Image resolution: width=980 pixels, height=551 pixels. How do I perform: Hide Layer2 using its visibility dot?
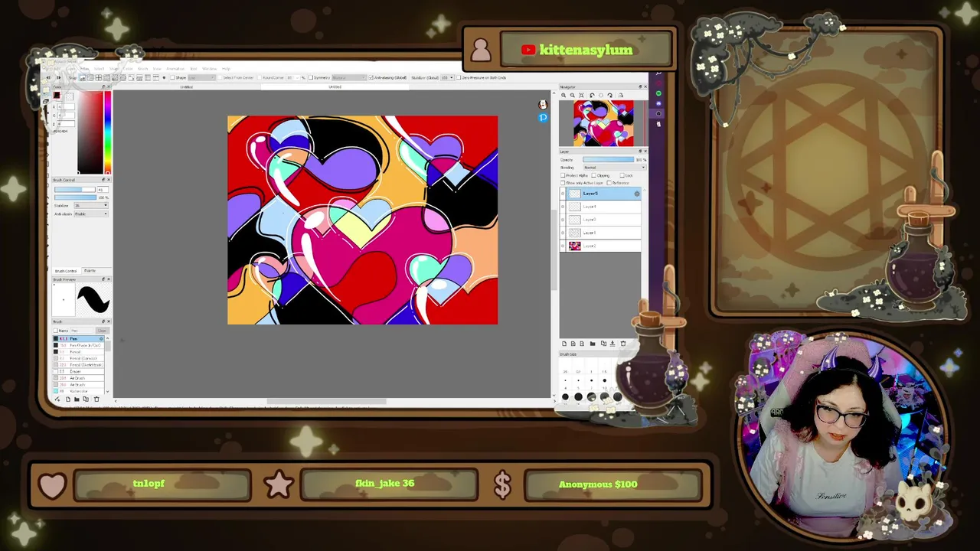pyautogui.click(x=563, y=246)
